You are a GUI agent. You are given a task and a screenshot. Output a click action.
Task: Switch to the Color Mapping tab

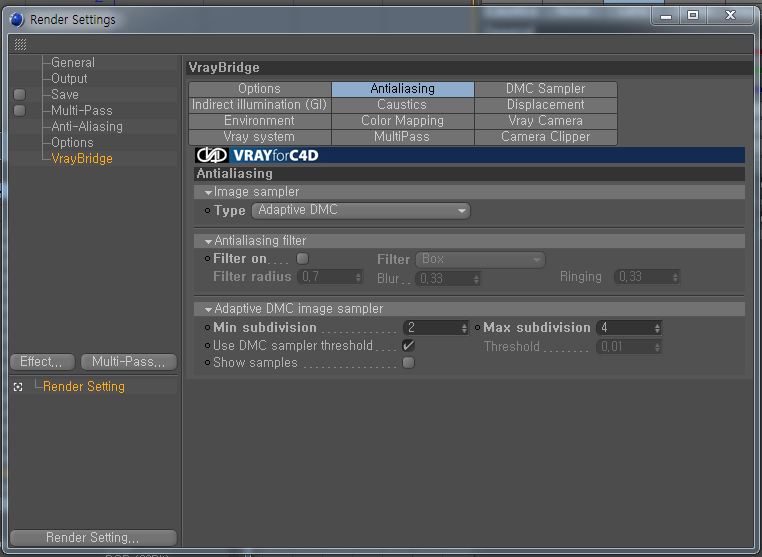pos(403,121)
